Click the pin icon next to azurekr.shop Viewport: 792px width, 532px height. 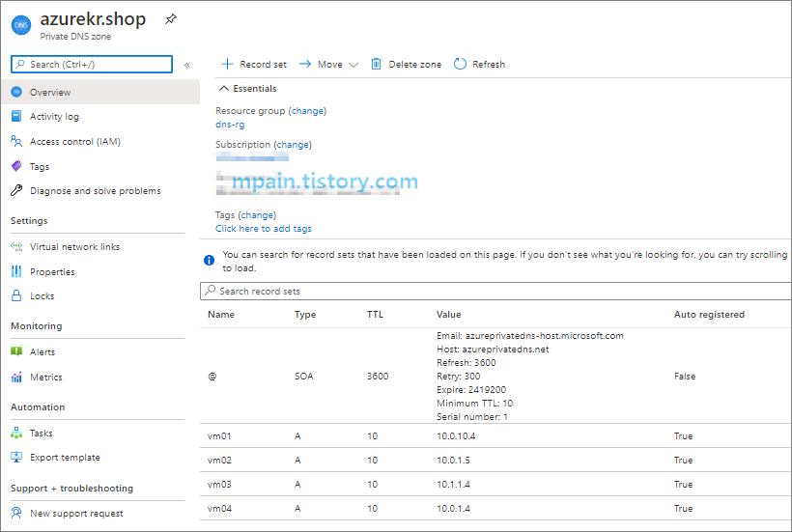click(171, 19)
